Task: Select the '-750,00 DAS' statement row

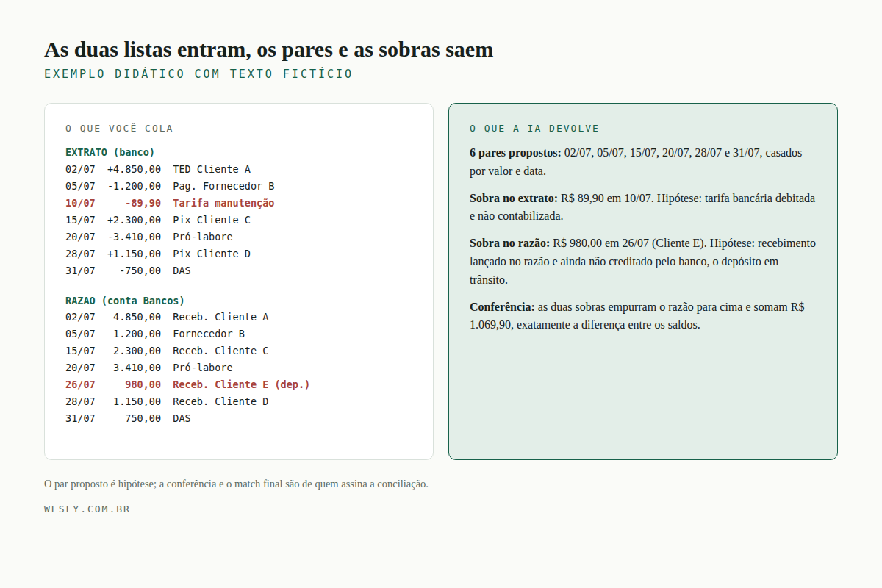Action: 128,270
